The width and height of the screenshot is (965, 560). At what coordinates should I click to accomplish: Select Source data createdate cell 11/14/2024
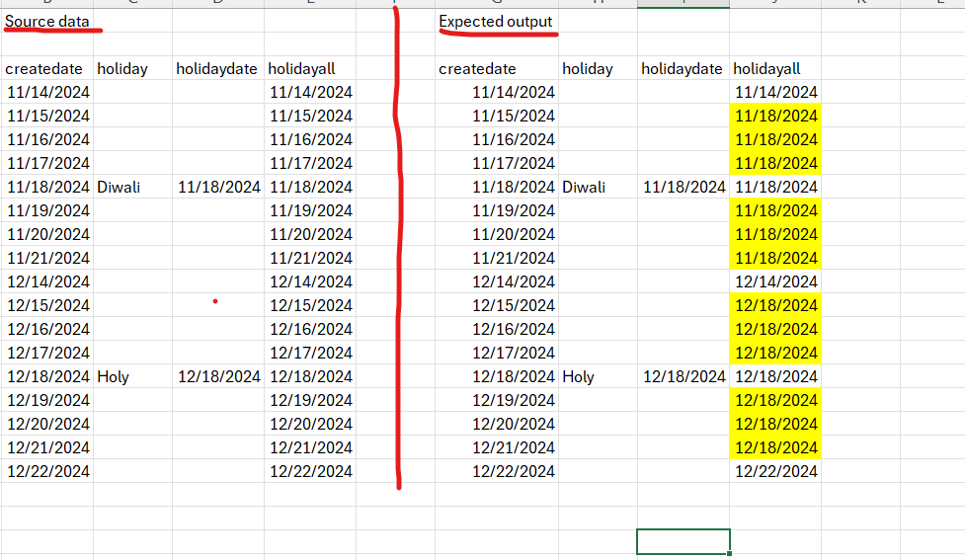47,92
